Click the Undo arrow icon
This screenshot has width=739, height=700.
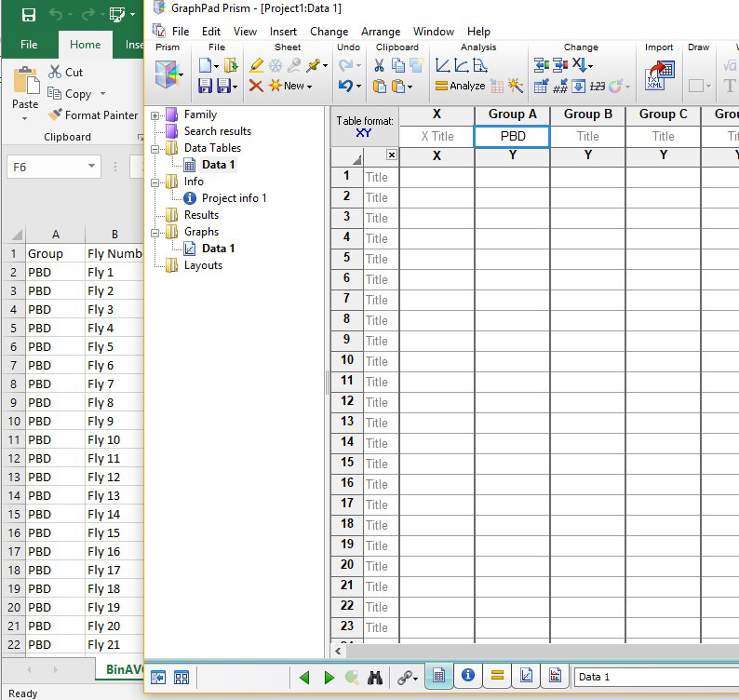[345, 86]
